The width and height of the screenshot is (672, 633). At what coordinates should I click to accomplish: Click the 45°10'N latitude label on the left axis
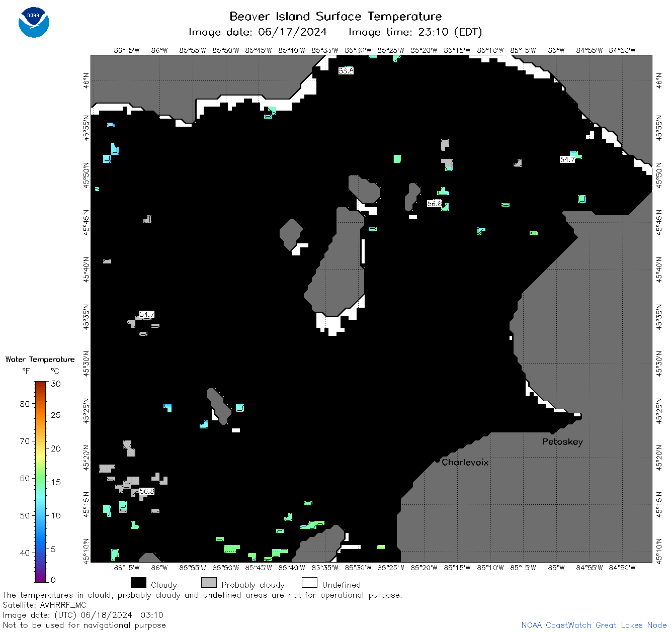[x=86, y=550]
